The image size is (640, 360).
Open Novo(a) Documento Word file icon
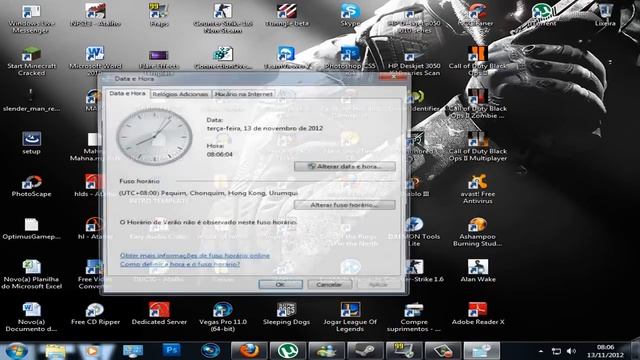tap(31, 317)
